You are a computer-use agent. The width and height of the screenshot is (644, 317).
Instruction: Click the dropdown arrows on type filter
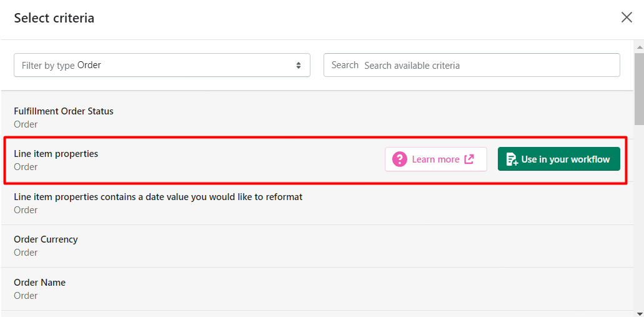[299, 65]
